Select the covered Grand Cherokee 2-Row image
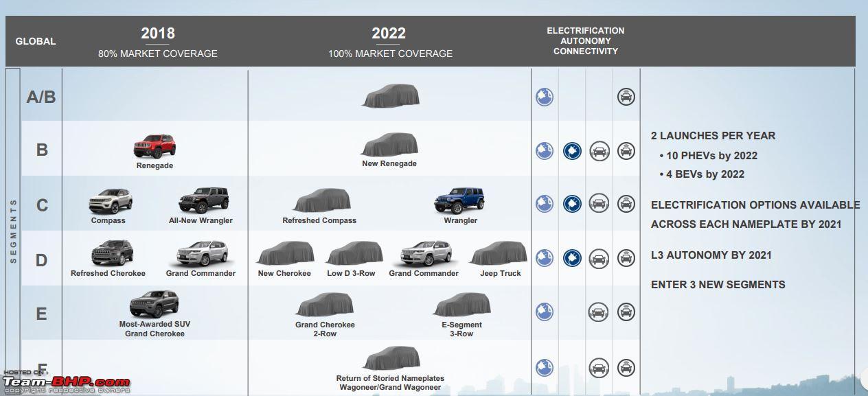 pos(324,305)
